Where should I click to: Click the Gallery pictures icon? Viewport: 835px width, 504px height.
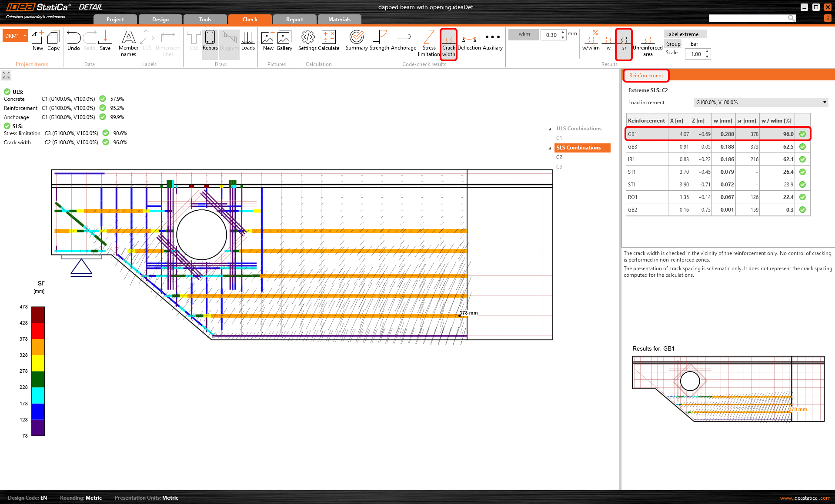pos(284,41)
